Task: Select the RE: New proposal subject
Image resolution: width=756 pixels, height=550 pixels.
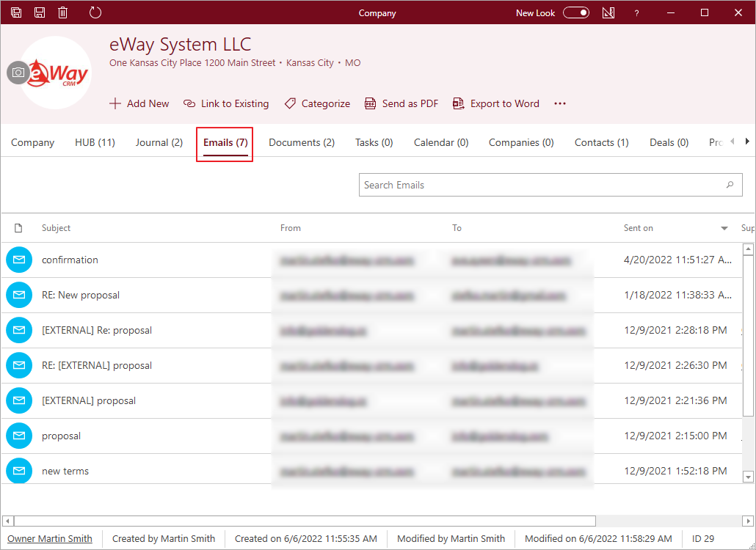Action: coord(81,295)
